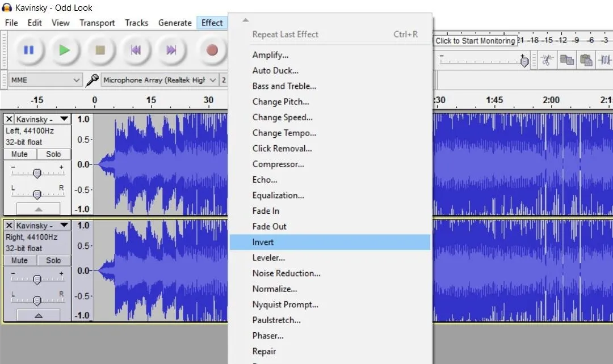
Task: Start playback with the green Play button
Action: [x=65, y=50]
